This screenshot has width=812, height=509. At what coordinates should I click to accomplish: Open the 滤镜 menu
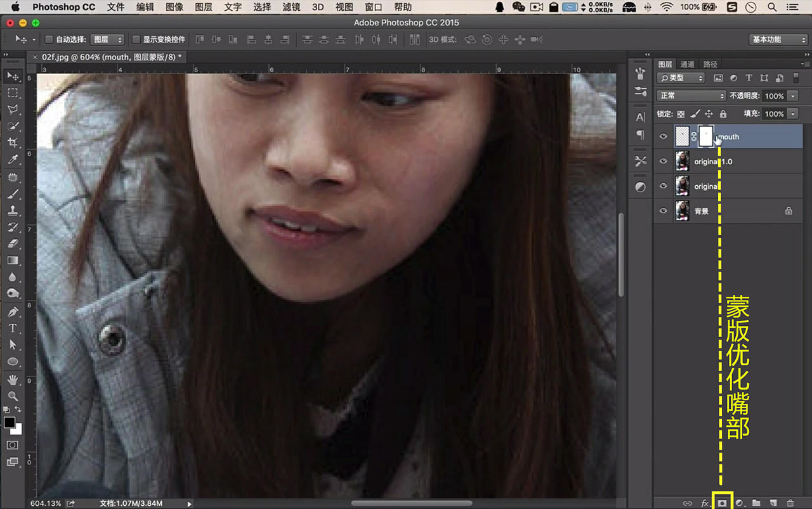[x=291, y=7]
